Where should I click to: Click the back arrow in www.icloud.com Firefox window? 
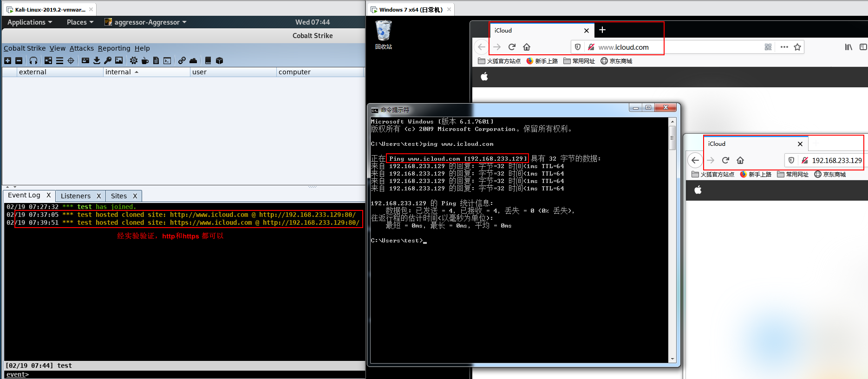(482, 47)
